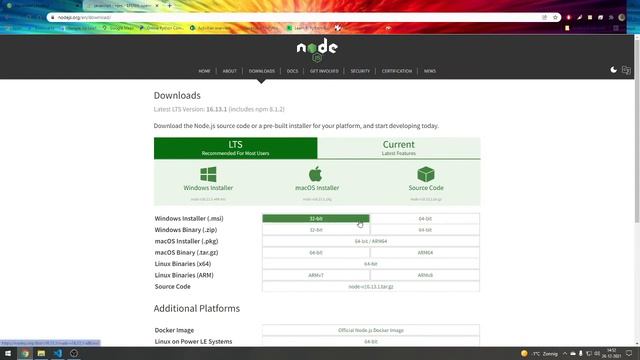Open the DOCS navigation item
The image size is (640, 360).
pos(292,71)
